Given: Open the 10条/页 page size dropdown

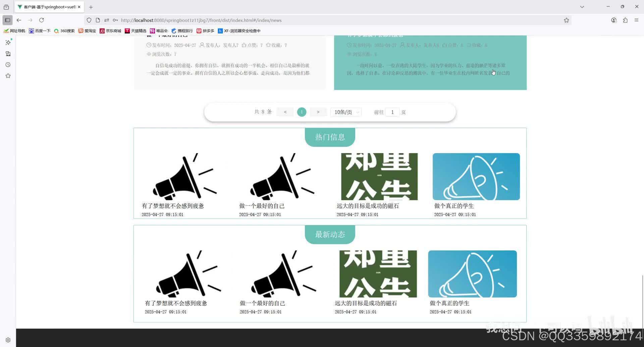Looking at the screenshot, I should coord(345,112).
